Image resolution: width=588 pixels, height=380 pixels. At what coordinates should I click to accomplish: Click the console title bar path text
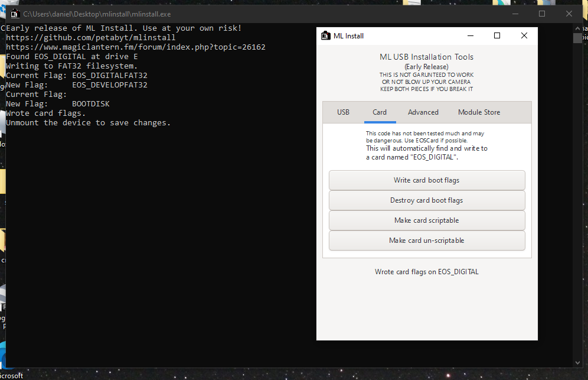97,14
